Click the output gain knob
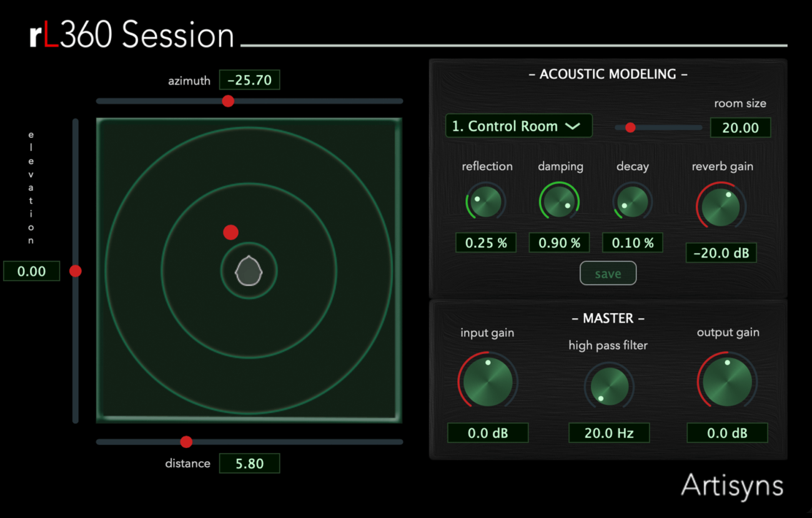The width and height of the screenshot is (812, 518). pos(727,381)
